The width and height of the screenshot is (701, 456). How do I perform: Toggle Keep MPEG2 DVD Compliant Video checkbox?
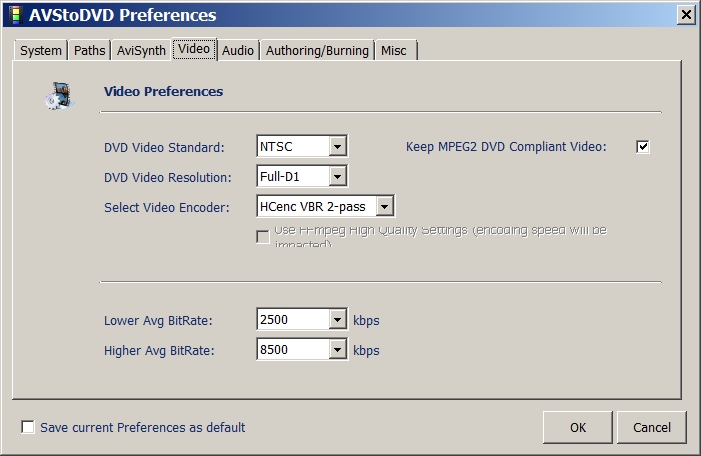[643, 147]
